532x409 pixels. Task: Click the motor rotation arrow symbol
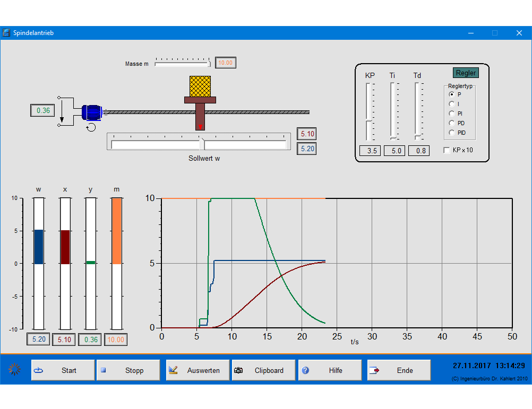[91, 127]
